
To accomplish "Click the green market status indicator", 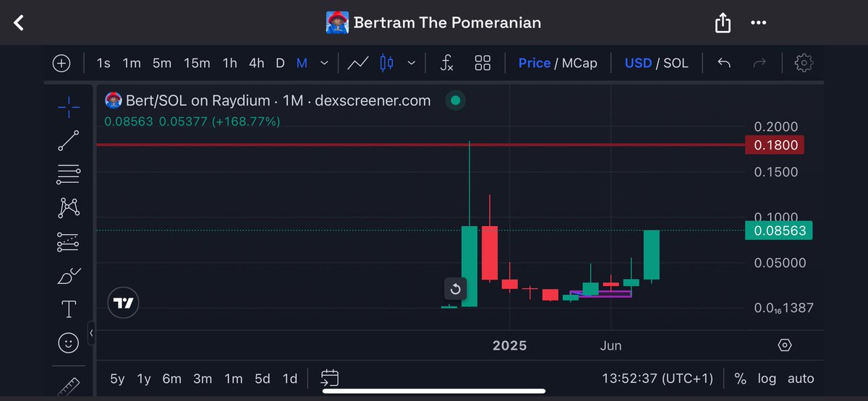I will pyautogui.click(x=455, y=100).
